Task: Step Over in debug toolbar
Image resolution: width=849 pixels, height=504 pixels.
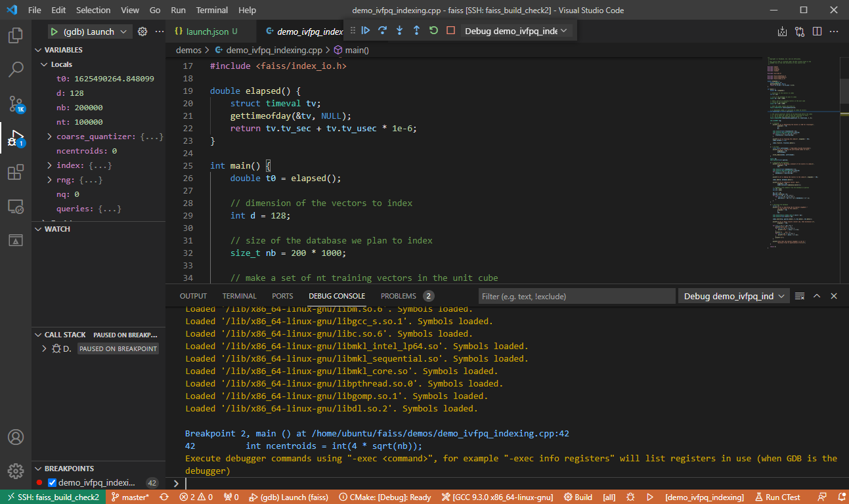Action: click(382, 30)
